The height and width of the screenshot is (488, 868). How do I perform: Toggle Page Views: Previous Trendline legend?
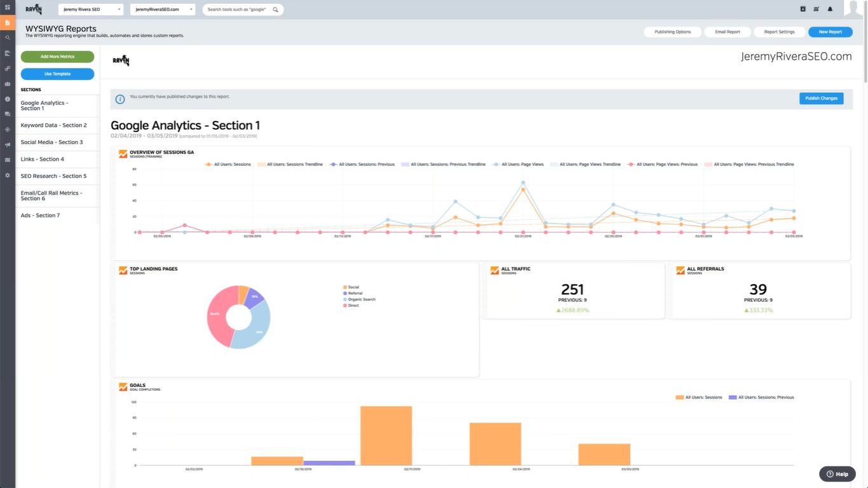click(x=748, y=164)
